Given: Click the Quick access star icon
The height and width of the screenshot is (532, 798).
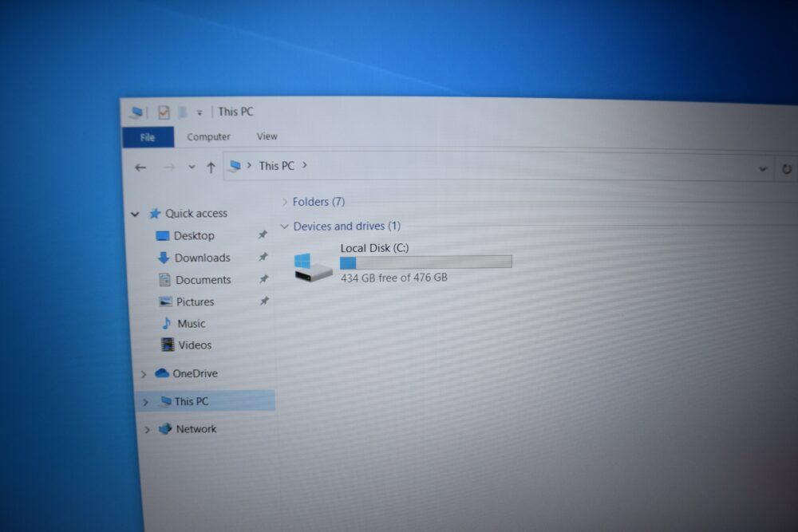Looking at the screenshot, I should pyautogui.click(x=155, y=214).
